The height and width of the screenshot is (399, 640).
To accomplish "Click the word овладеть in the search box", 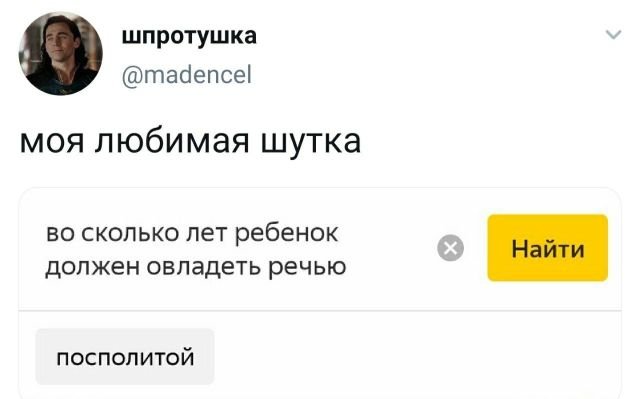I will (203, 267).
